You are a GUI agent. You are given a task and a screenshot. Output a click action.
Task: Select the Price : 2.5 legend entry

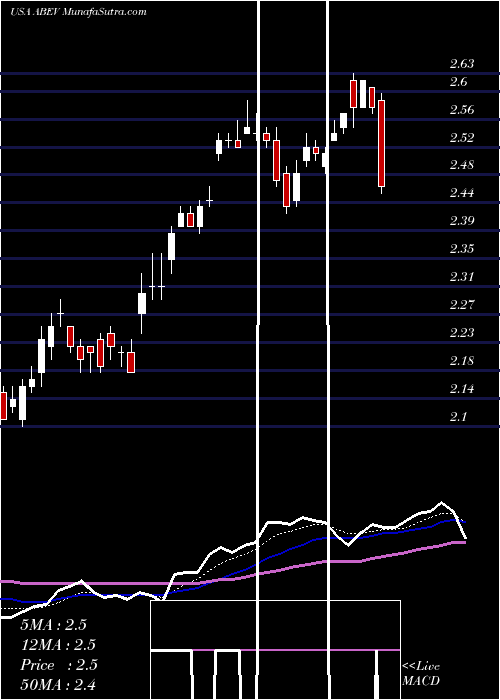coord(58,665)
